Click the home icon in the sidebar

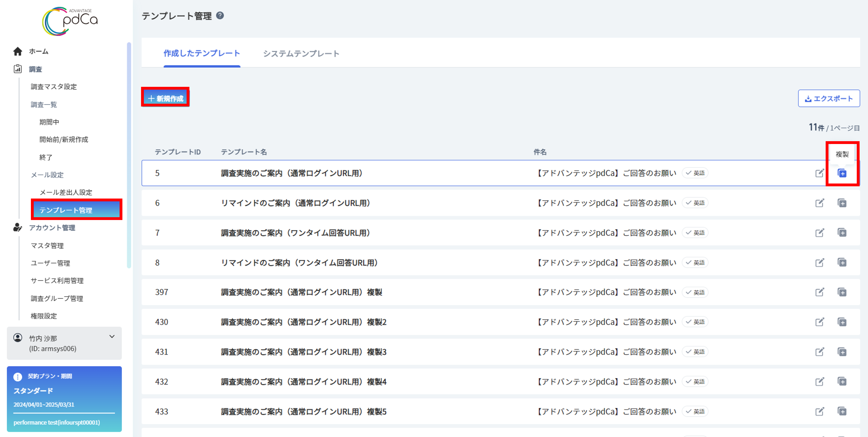click(17, 51)
